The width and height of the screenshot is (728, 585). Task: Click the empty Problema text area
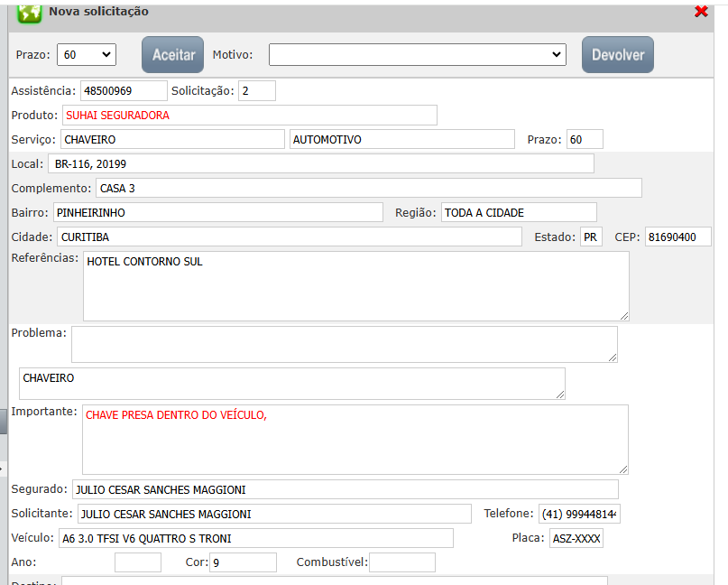tap(344, 344)
